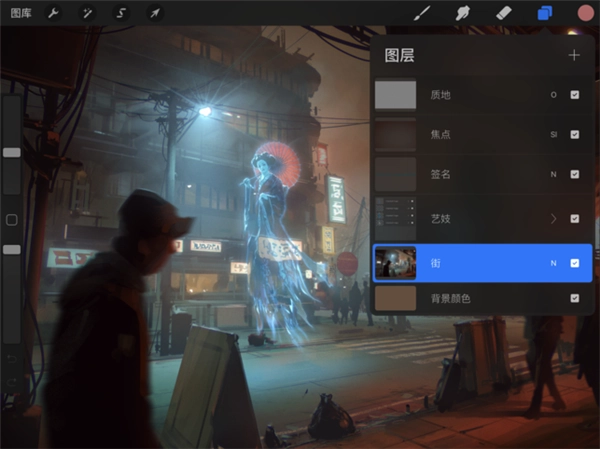
Task: Expand the 艺妓 layer group chevron
Action: tap(553, 218)
